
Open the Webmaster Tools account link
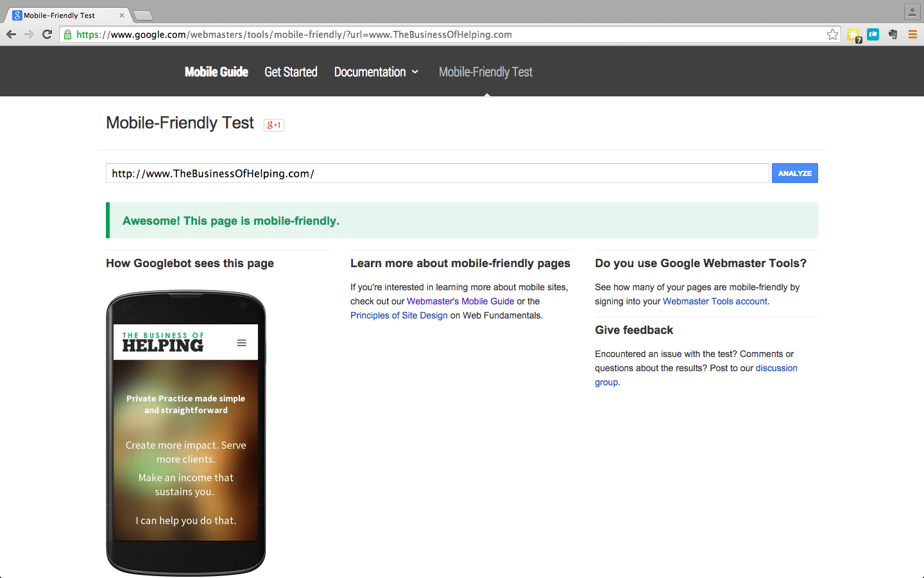click(715, 301)
